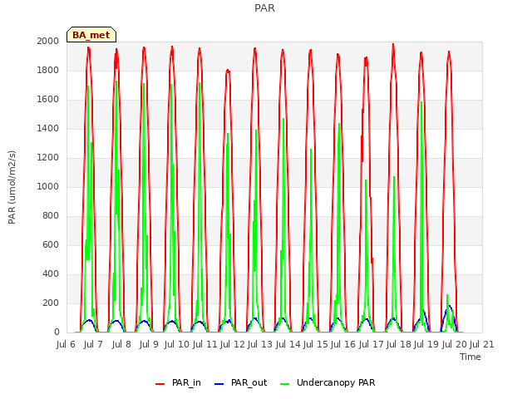
Task: Click the Jul 15 x-axis label
Action: tap(316, 345)
